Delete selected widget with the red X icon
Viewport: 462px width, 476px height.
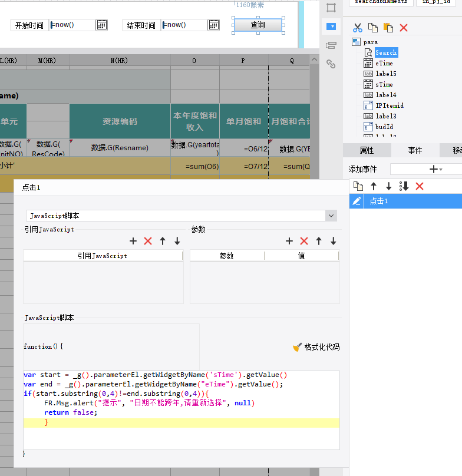404,28
